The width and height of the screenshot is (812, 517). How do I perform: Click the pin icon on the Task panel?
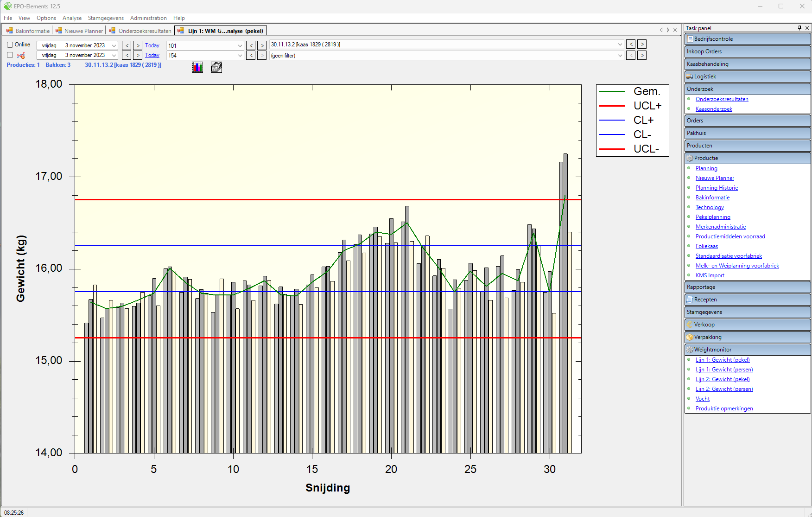(x=799, y=28)
